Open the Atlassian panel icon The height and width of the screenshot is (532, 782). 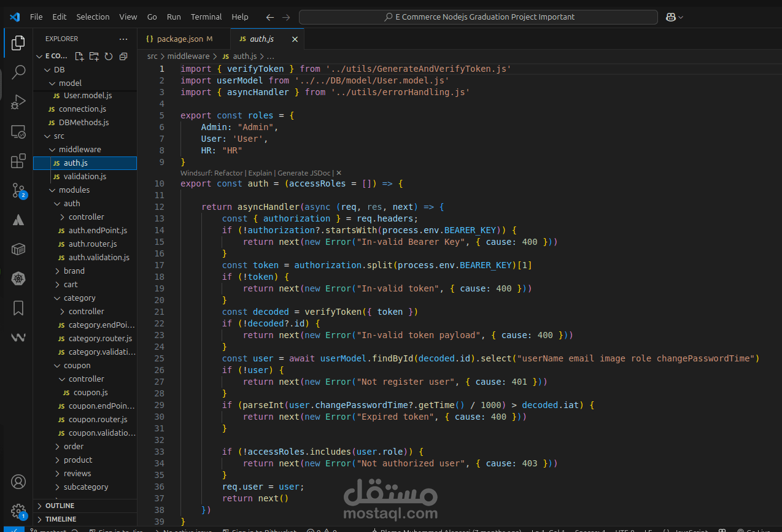pyautogui.click(x=18, y=220)
